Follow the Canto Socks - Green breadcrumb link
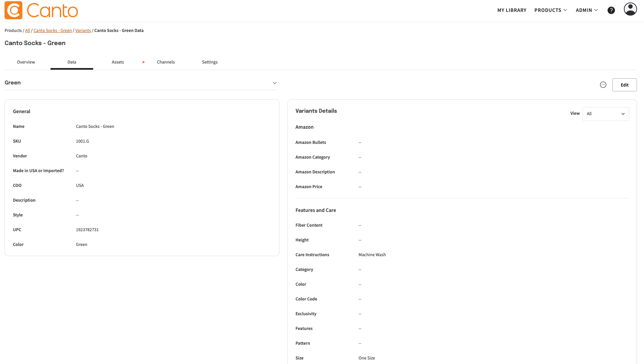 click(x=53, y=31)
